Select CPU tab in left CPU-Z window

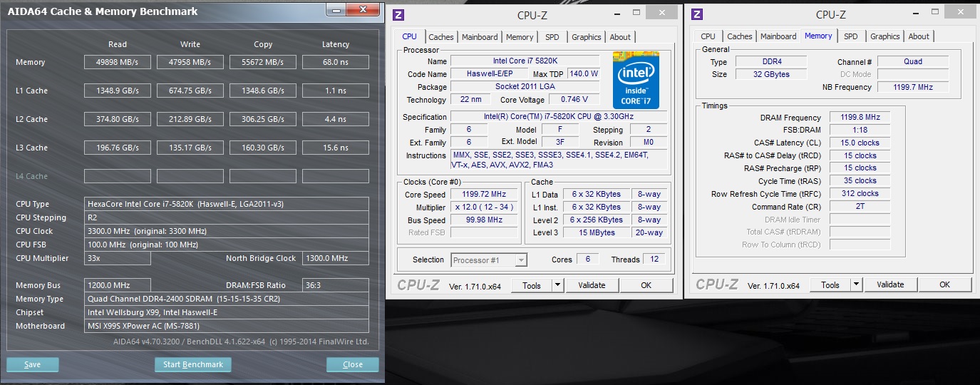coord(410,36)
